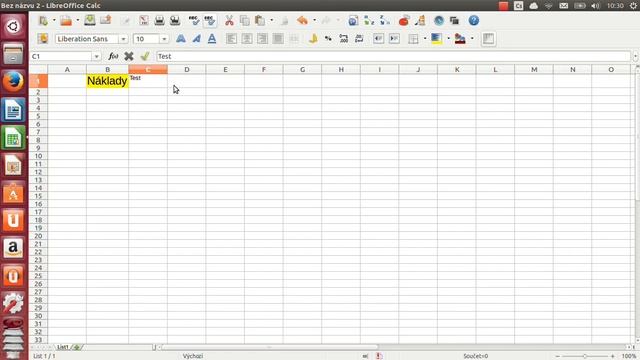Open the Styles and Formatting icon
640x360 pixels.
(x=43, y=39)
